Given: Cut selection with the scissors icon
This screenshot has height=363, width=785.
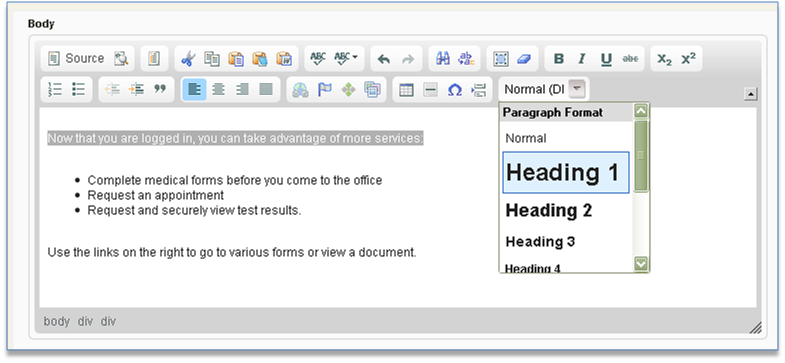Looking at the screenshot, I should point(188,59).
